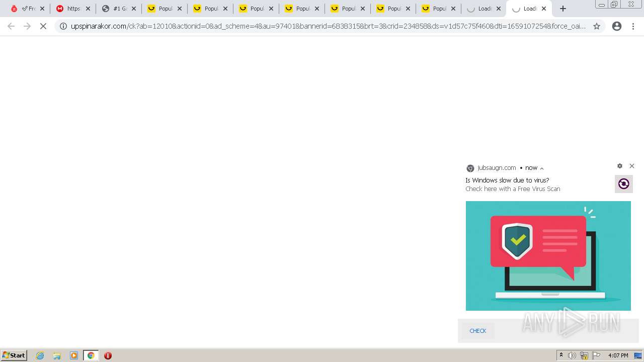This screenshot has height=362, width=644.
Task: Go forward to next page
Action: (27, 26)
